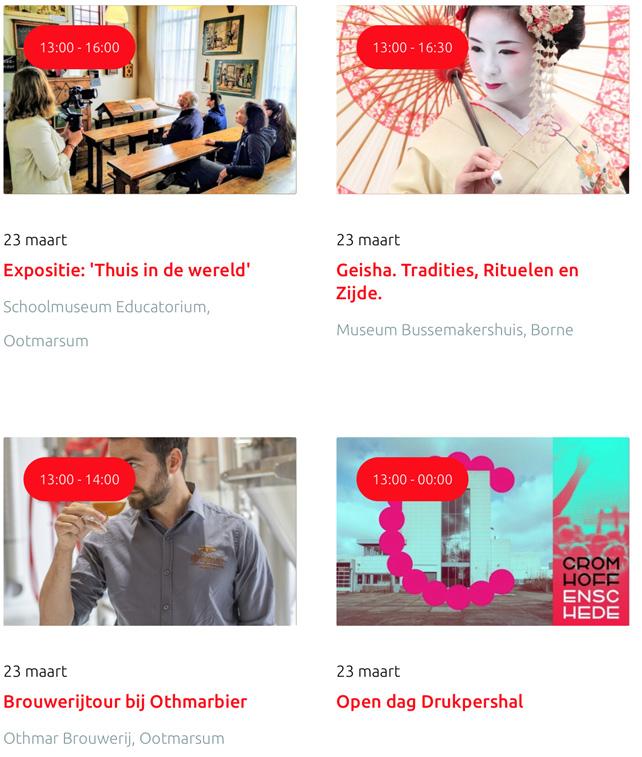Click the 13:00 - 16:30 time badge

tap(413, 47)
